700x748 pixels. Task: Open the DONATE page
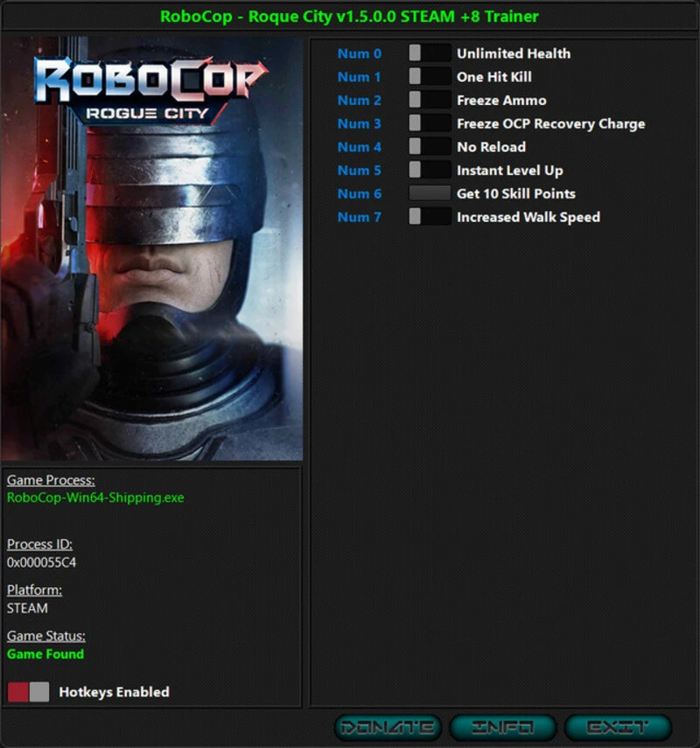[x=388, y=726]
